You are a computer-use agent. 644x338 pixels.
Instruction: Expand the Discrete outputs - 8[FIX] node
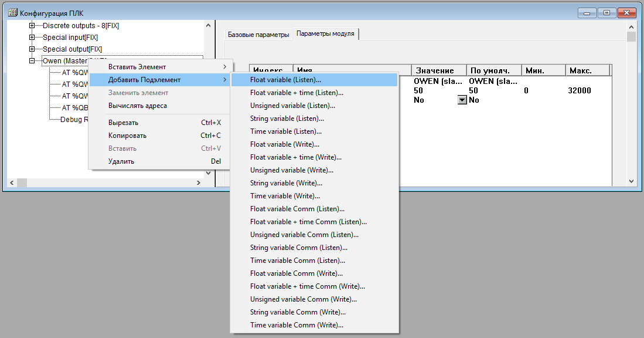pos(32,26)
